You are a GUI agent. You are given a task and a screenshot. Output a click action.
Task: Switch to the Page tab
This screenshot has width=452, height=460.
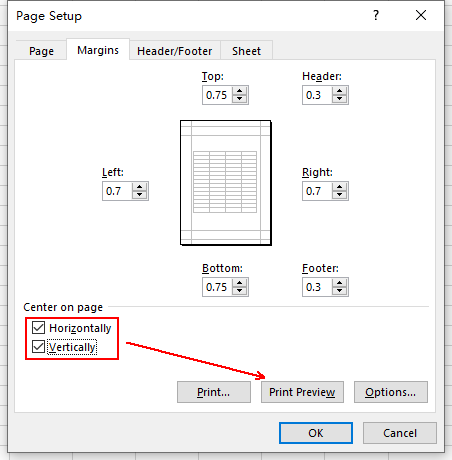(41, 51)
